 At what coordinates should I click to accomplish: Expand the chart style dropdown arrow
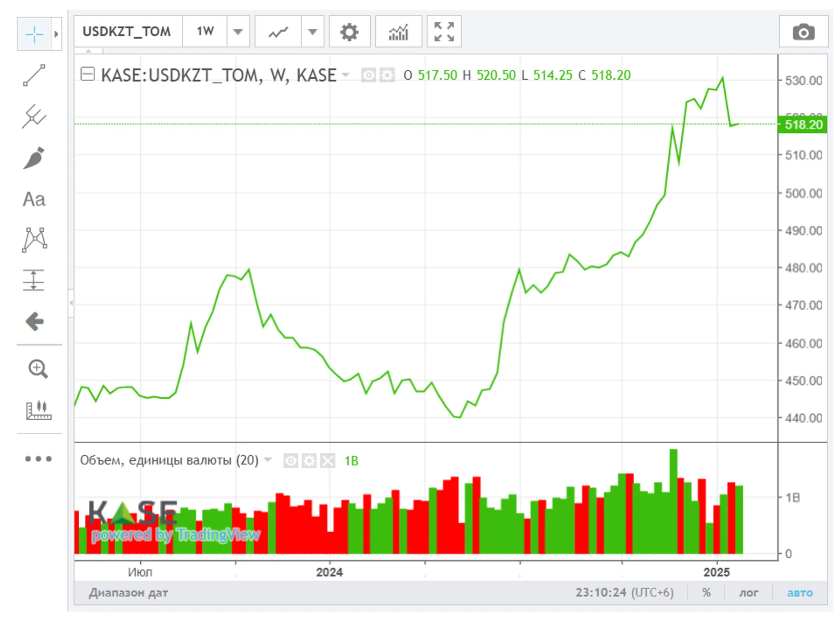pyautogui.click(x=313, y=32)
